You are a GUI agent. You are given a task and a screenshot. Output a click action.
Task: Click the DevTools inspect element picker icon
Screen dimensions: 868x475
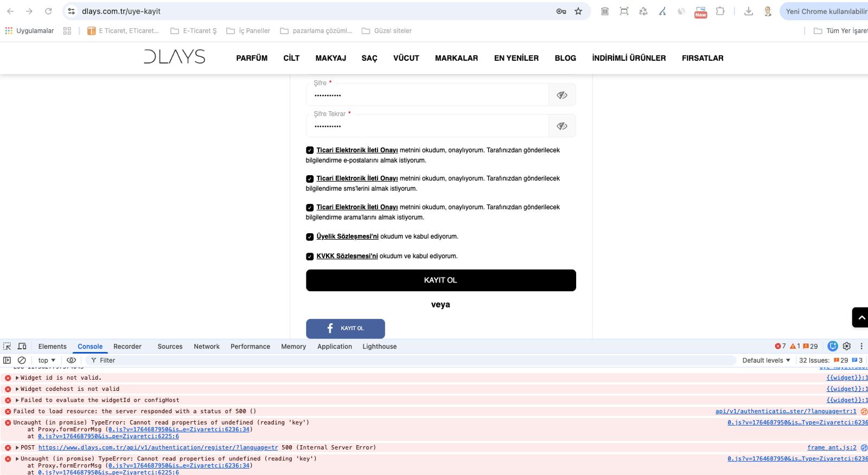coord(7,346)
